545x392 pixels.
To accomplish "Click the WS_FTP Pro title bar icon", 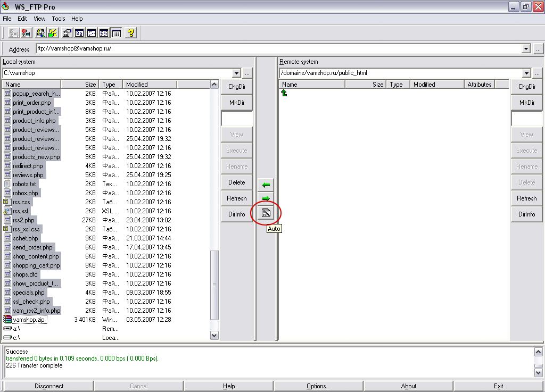I will [x=5, y=6].
